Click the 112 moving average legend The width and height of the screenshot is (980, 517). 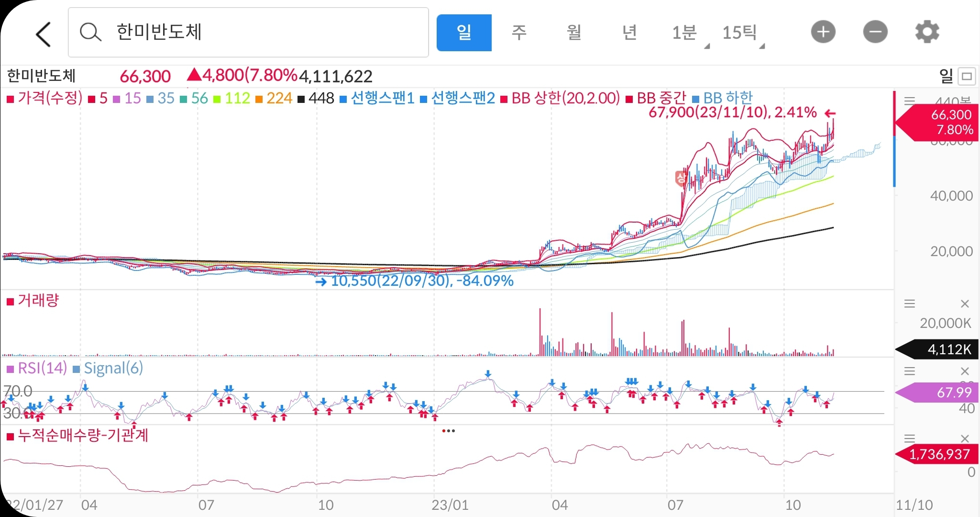(x=232, y=99)
